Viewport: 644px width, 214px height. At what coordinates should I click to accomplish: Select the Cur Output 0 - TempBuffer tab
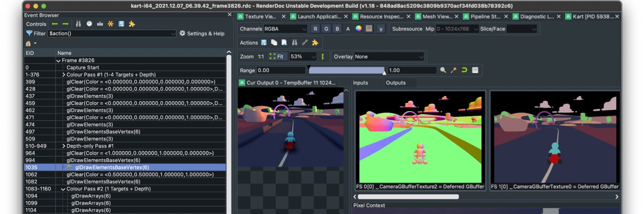click(x=289, y=83)
